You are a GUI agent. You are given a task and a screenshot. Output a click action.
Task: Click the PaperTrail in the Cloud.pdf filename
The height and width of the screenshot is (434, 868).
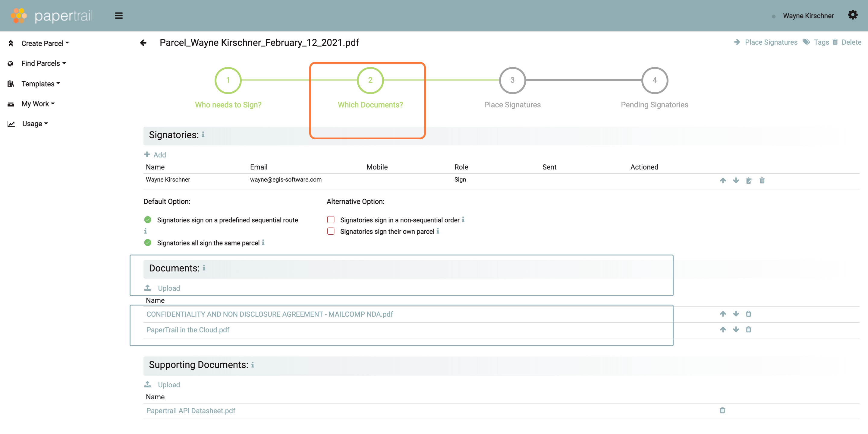(188, 329)
